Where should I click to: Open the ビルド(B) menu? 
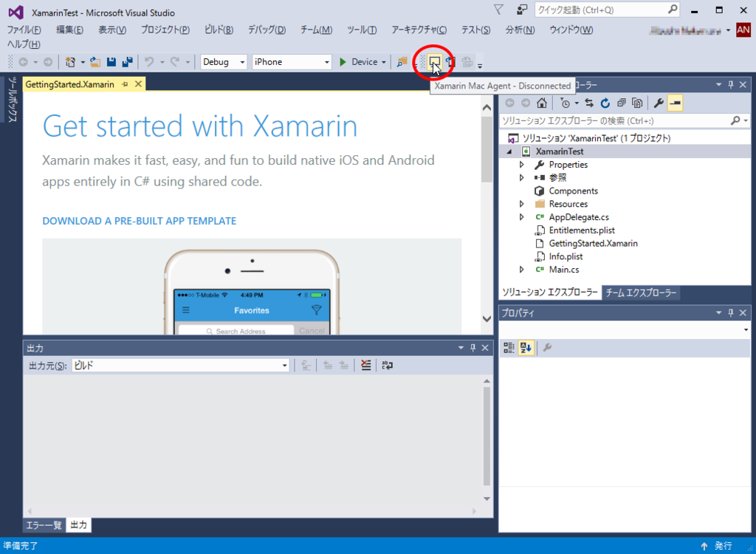[x=219, y=30]
